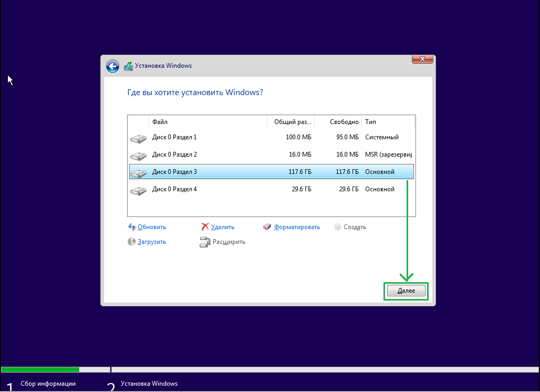
Task: Click the Системный type cell
Action: [381, 137]
